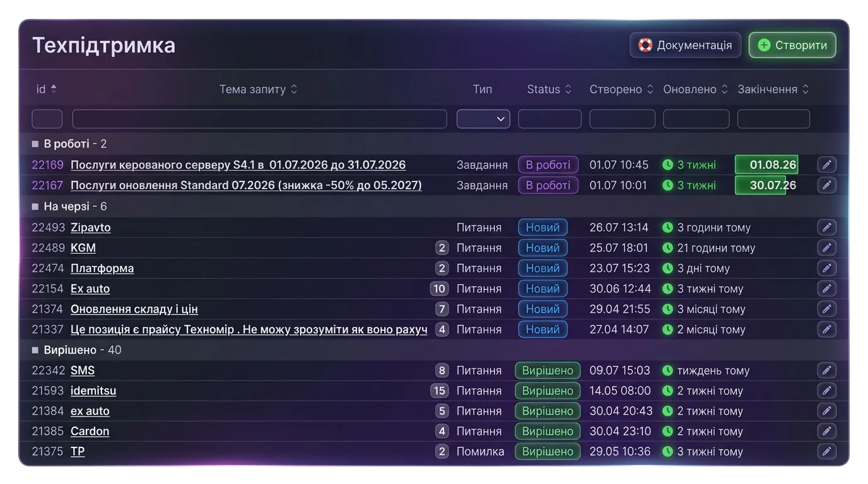Click В роботі status badge of ticket 22169
868x484 pixels.
coord(548,165)
